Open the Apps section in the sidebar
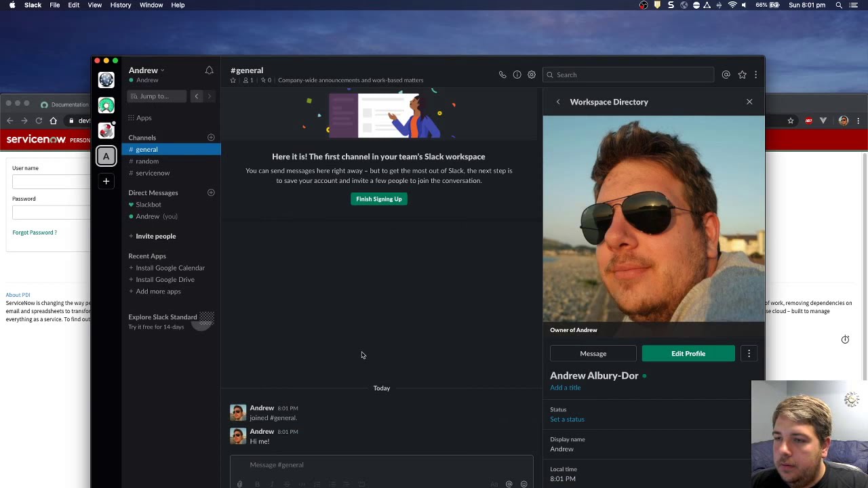This screenshot has width=868, height=488. coord(143,117)
